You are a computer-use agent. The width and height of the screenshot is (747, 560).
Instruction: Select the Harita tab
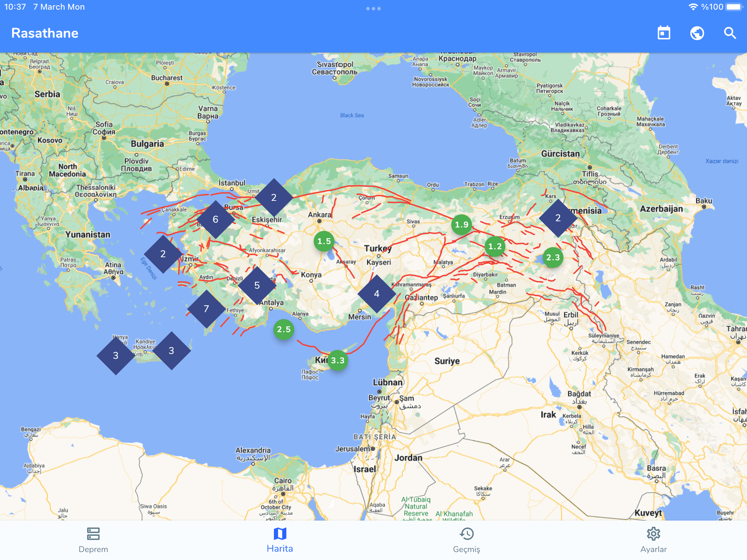[x=280, y=540]
